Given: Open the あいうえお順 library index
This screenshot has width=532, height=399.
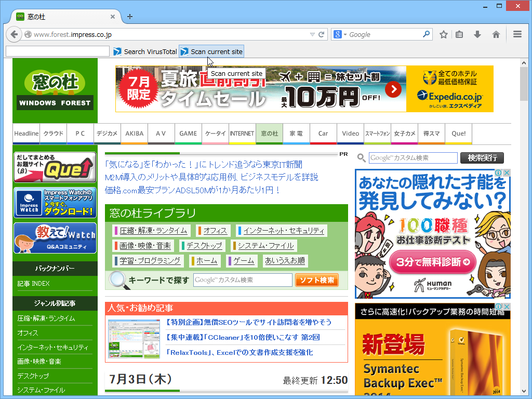Looking at the screenshot, I should [x=285, y=261].
